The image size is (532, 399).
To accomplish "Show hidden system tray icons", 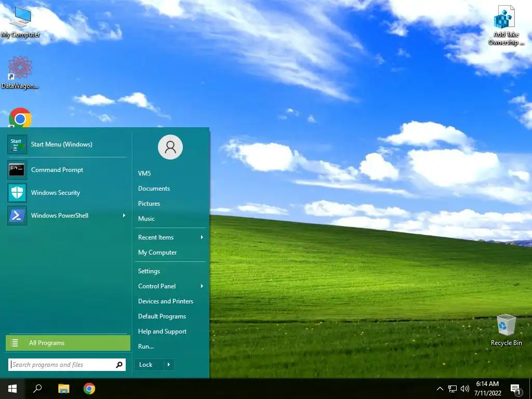I will coord(440,389).
